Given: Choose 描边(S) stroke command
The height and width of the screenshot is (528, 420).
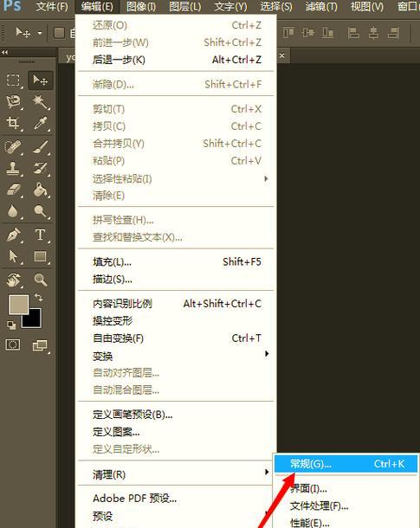Looking at the screenshot, I should (176, 280).
